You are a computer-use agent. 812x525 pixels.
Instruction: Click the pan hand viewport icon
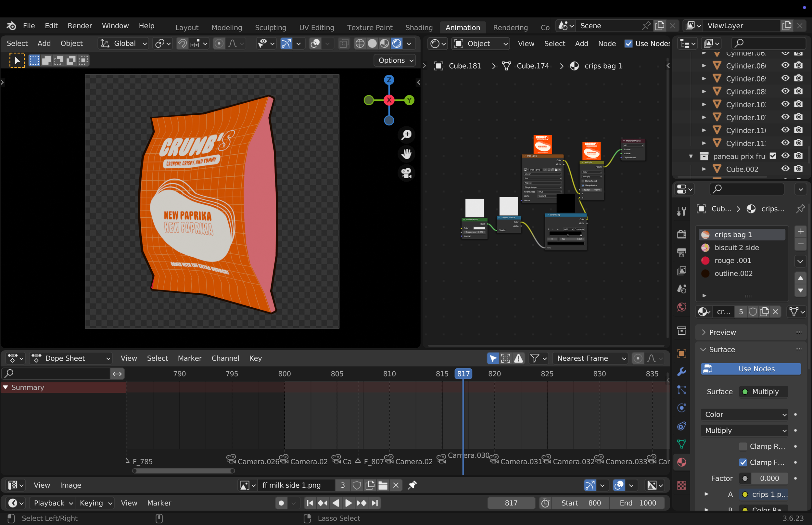(x=406, y=154)
